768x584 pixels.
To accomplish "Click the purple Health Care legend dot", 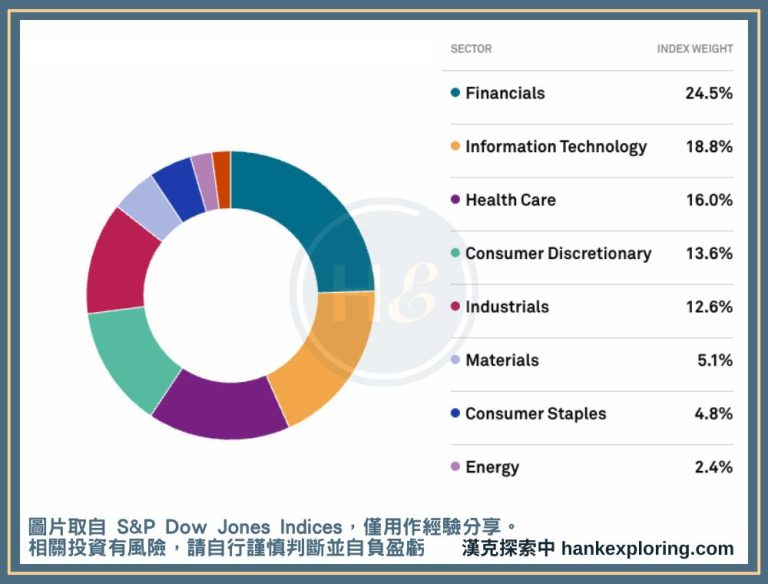I will pyautogui.click(x=455, y=200).
